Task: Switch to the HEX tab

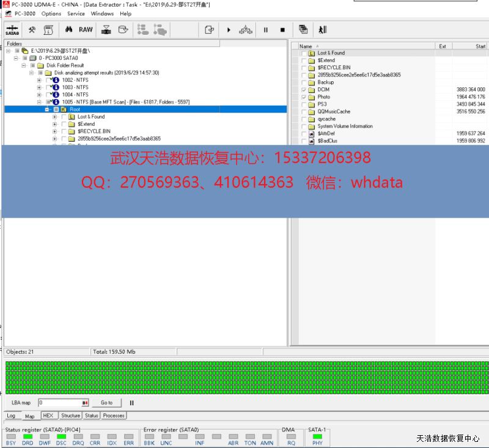Action: click(49, 416)
